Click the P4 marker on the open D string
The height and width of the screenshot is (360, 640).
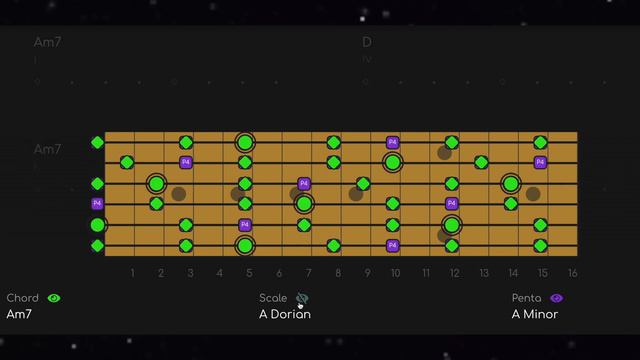point(98,204)
